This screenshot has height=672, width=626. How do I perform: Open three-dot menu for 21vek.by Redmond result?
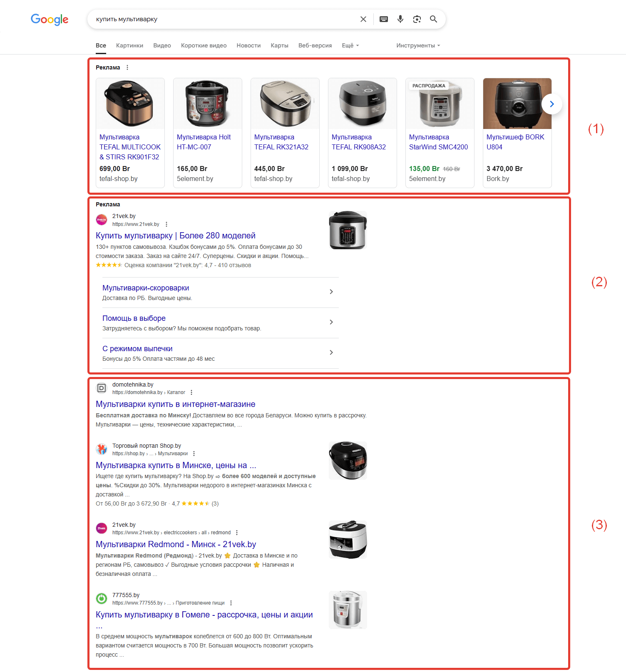pos(237,533)
